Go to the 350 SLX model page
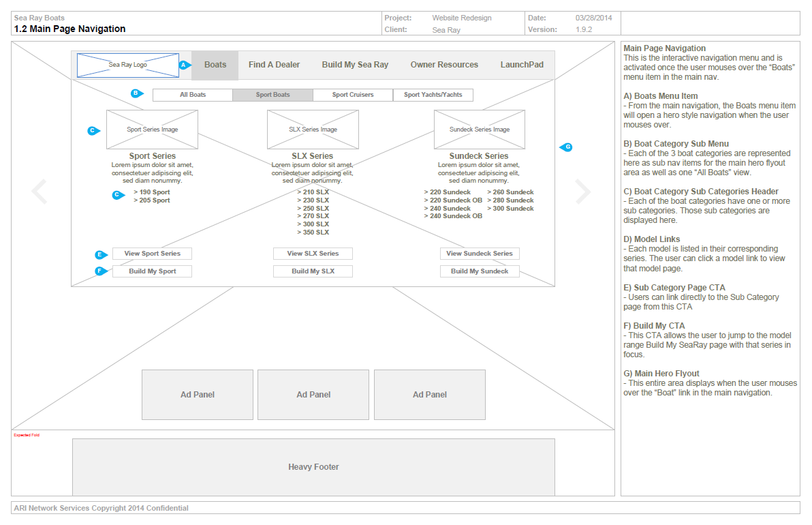Viewport: 812px width, 525px height. (313, 232)
